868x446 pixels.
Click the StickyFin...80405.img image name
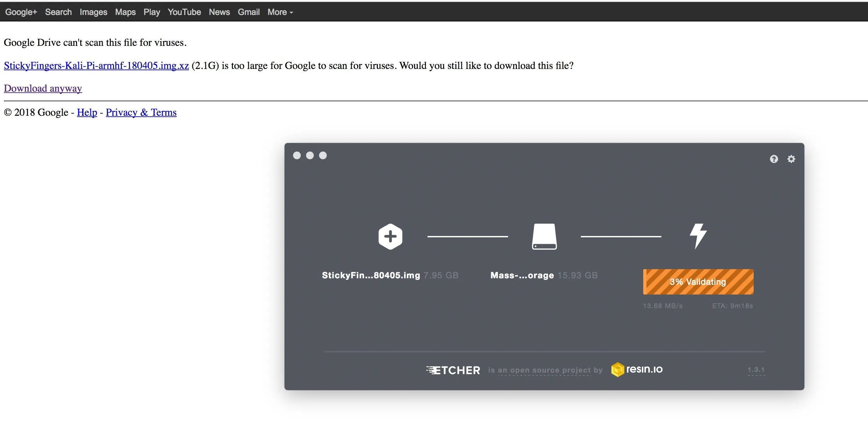[371, 275]
